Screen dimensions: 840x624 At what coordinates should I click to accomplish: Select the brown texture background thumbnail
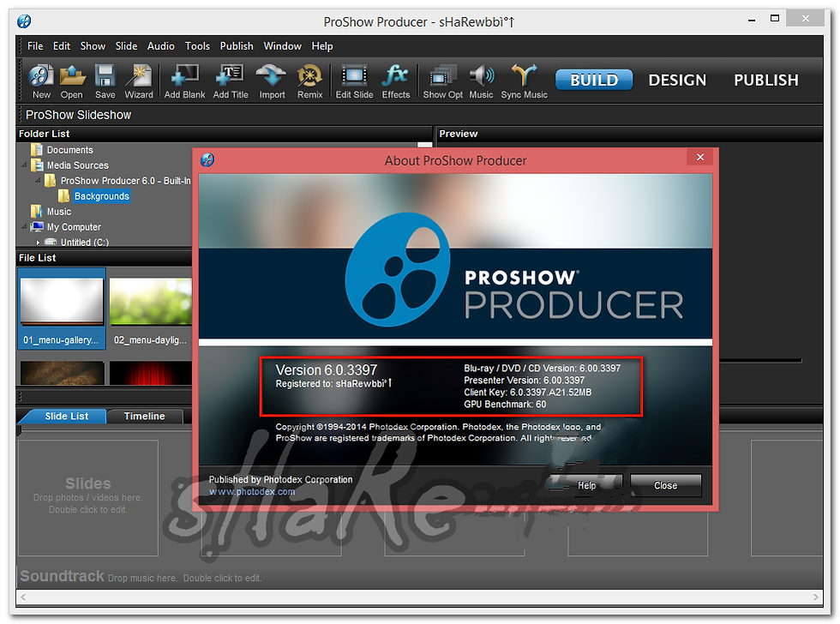(x=62, y=373)
